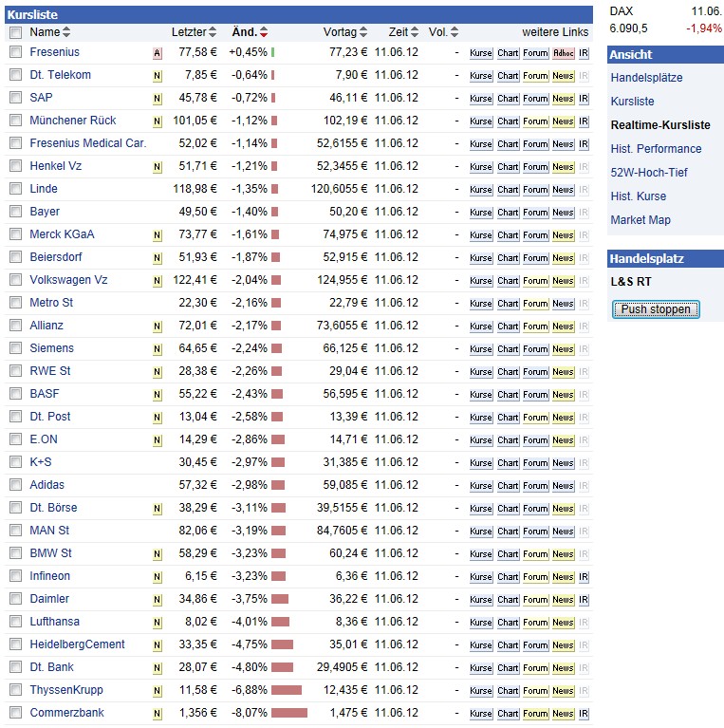Open Kurse for BASF
This screenshot has width=724, height=728.
481,394
